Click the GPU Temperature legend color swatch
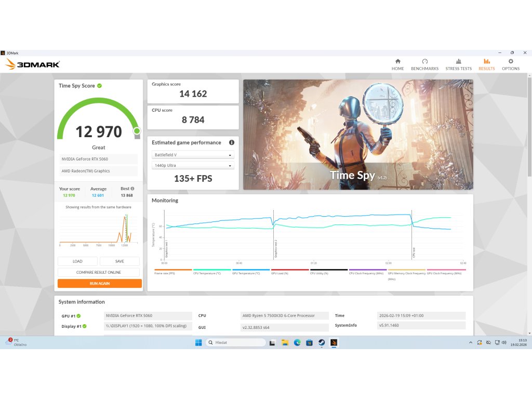Screen dimensions: 532x399 [251, 270]
